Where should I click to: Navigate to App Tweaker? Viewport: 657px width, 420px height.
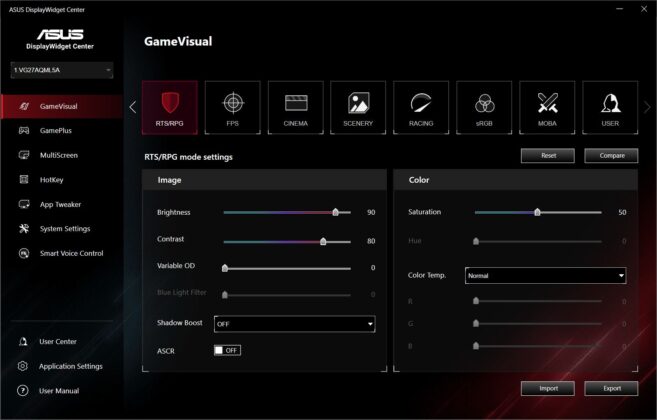(60, 205)
